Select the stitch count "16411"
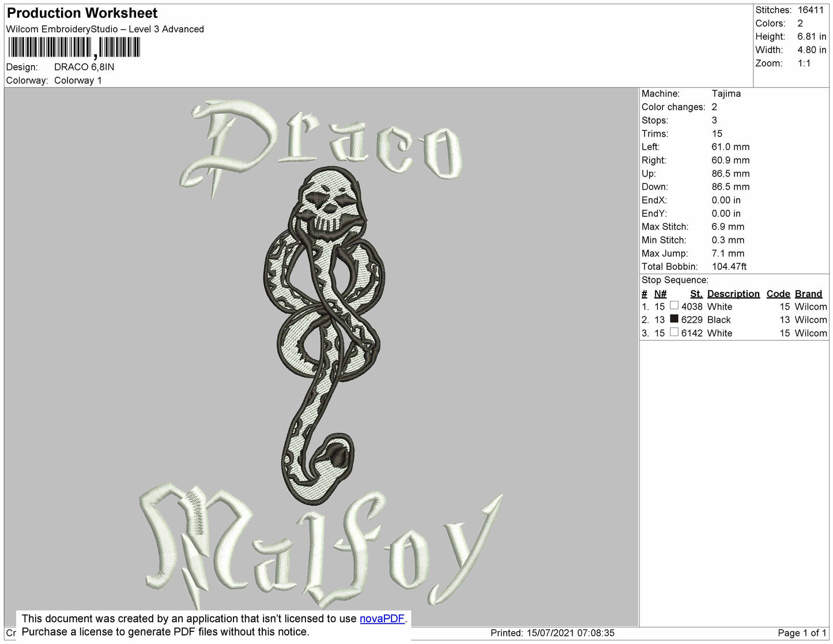This screenshot has width=833, height=644. tap(811, 10)
